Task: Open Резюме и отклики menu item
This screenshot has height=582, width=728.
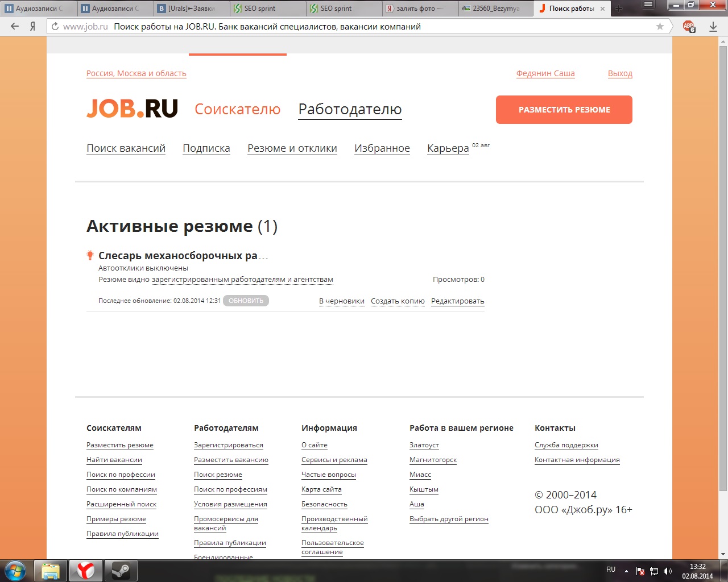Action: click(x=292, y=148)
